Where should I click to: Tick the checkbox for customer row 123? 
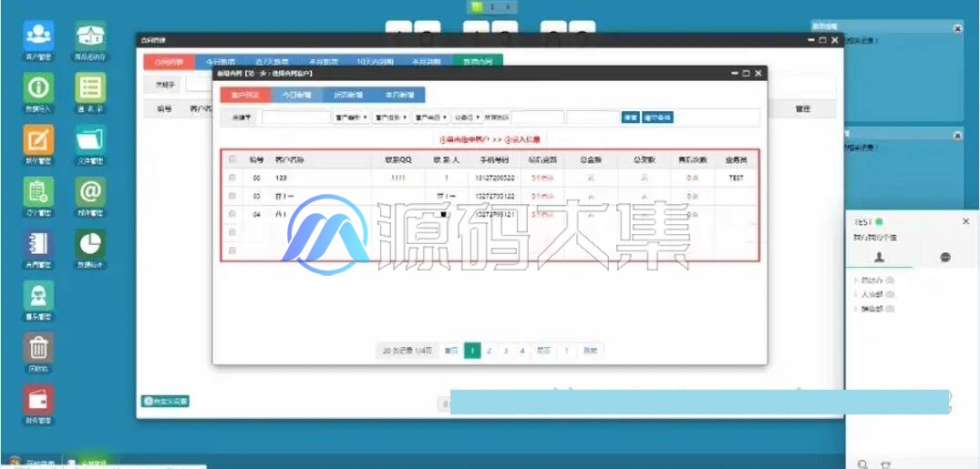click(232, 178)
